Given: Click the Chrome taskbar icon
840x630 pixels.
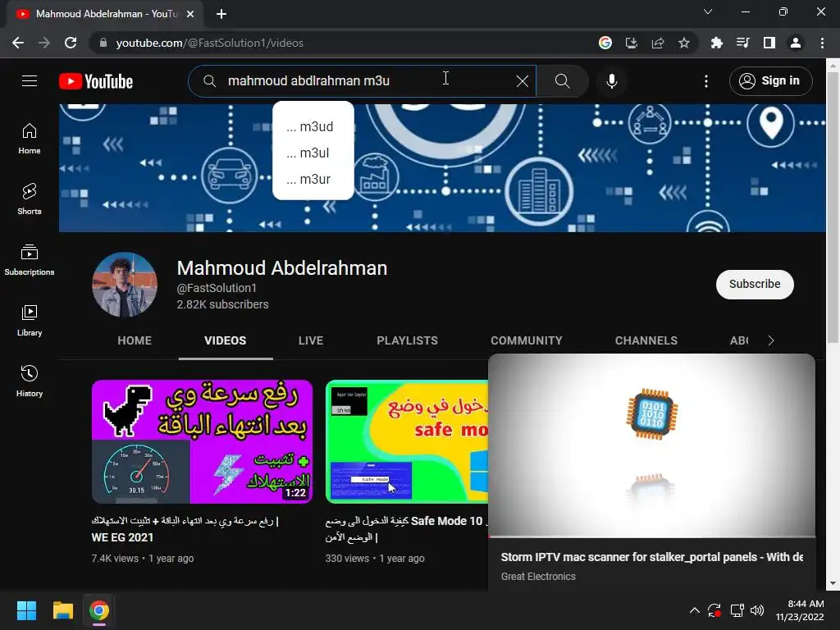Looking at the screenshot, I should coord(99,610).
